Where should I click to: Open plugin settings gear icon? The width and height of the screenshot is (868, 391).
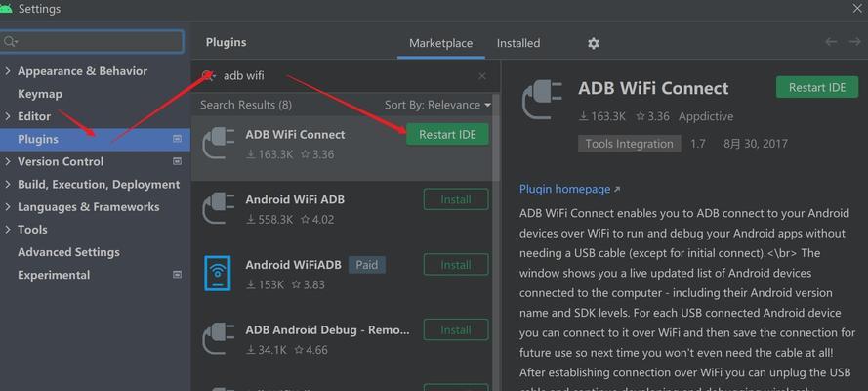click(x=594, y=43)
